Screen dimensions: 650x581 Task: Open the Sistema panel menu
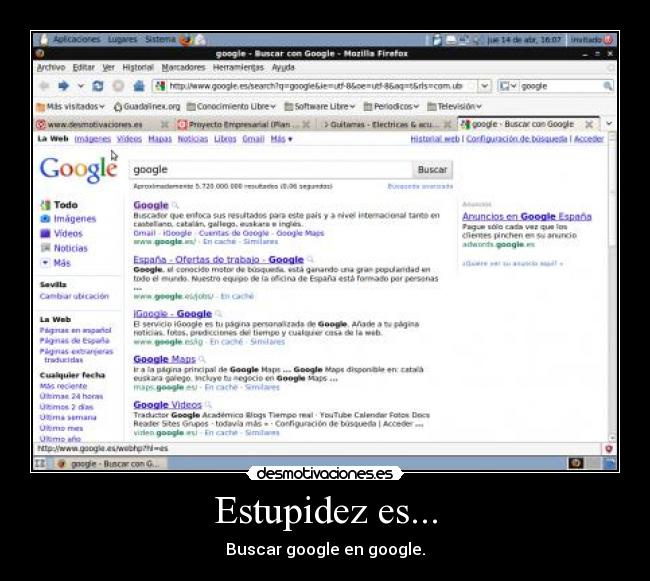click(160, 39)
